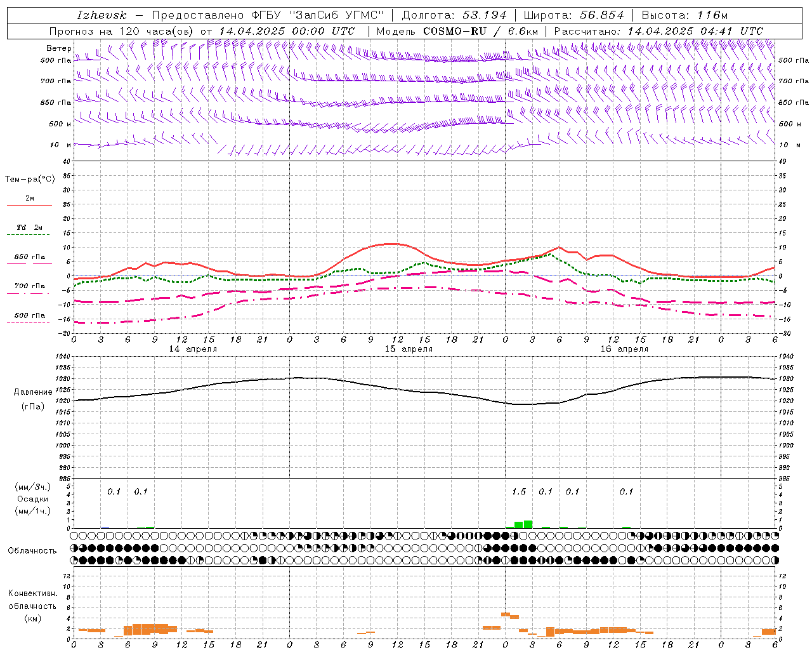This screenshot has width=812, height=650.
Task: Click the 'Модель COSMO-RU / 6.6км' label
Action: coord(457,31)
